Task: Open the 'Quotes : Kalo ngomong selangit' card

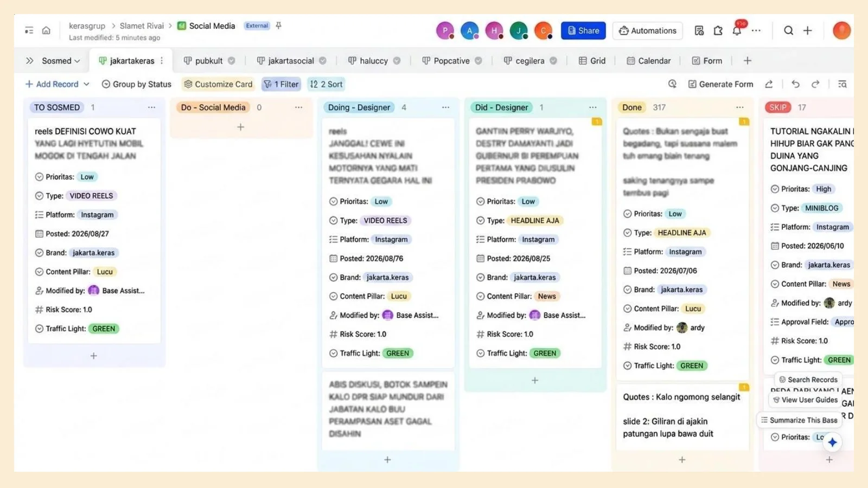Action: (x=681, y=397)
